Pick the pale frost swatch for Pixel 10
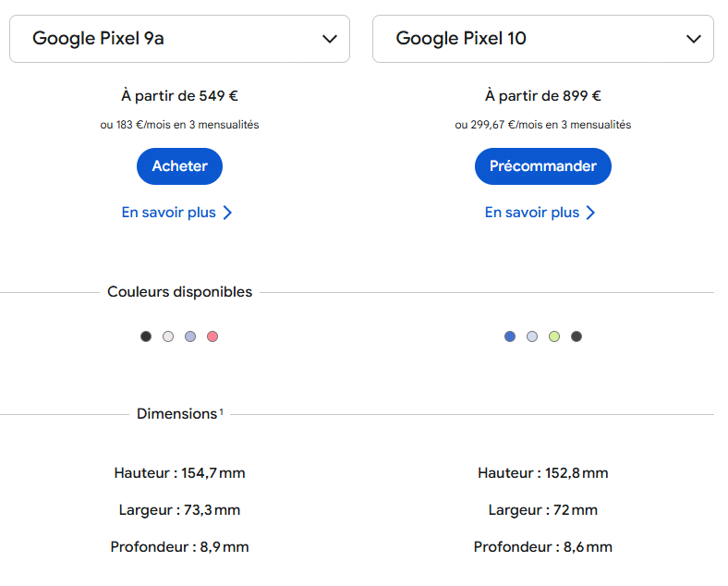 click(532, 336)
